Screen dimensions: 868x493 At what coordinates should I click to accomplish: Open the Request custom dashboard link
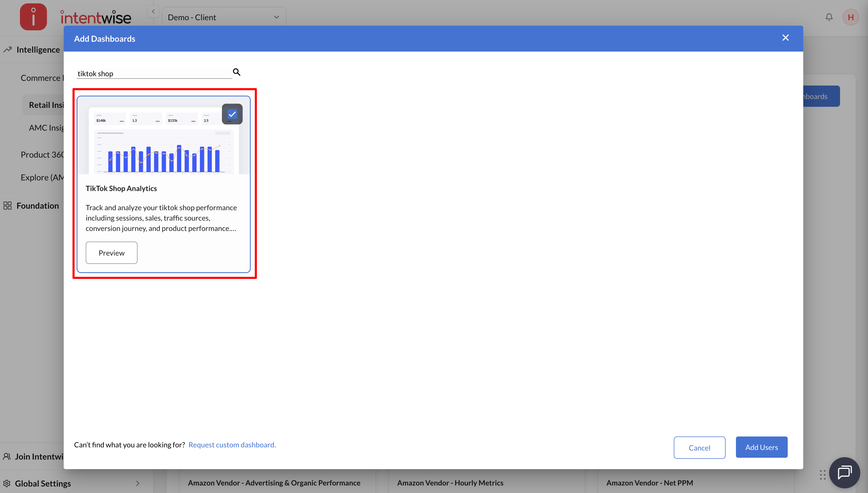232,445
